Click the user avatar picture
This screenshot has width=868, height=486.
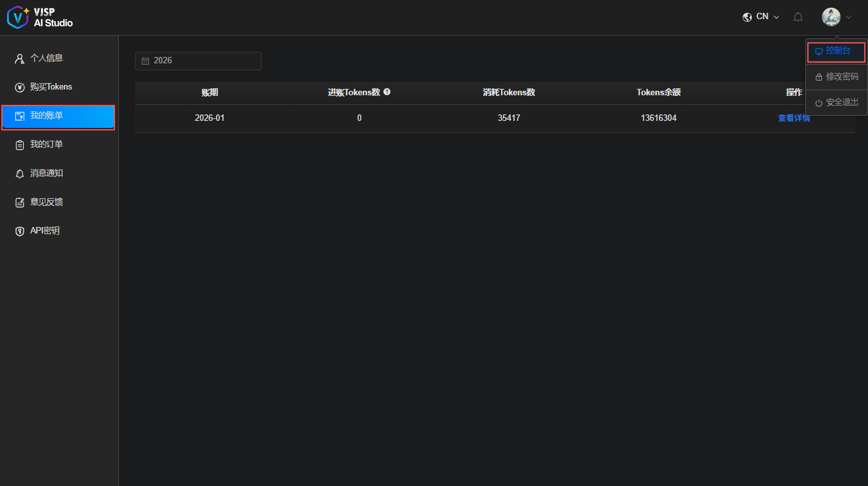(x=831, y=17)
